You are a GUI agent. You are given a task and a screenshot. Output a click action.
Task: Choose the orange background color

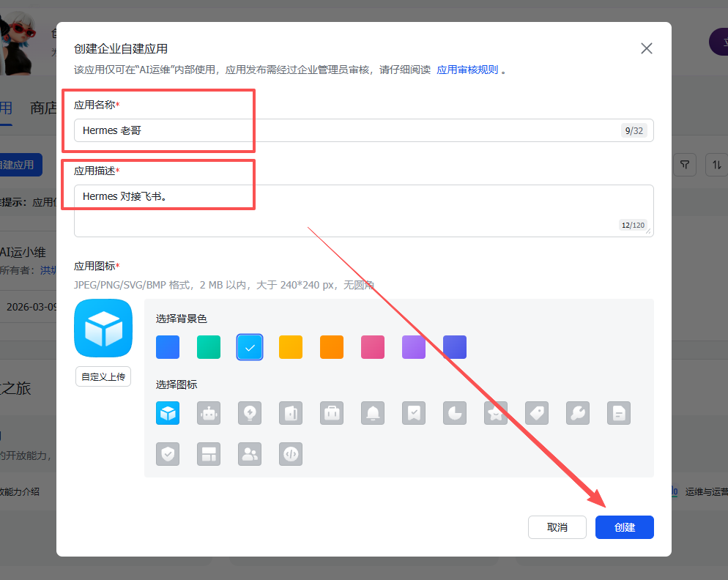[332, 347]
